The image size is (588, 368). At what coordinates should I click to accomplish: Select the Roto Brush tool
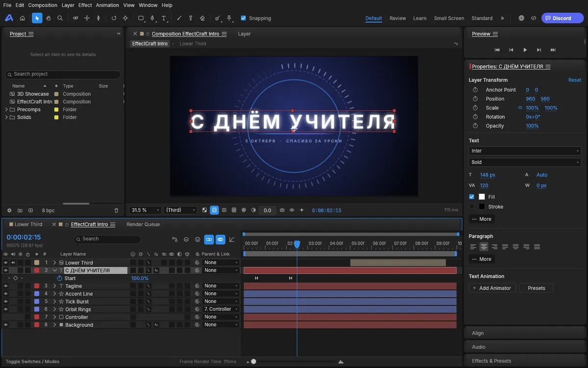coord(218,18)
